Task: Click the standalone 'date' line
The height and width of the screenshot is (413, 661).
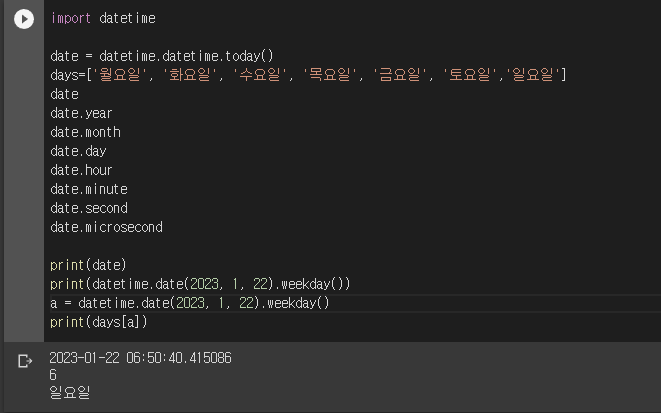Action: coord(64,94)
